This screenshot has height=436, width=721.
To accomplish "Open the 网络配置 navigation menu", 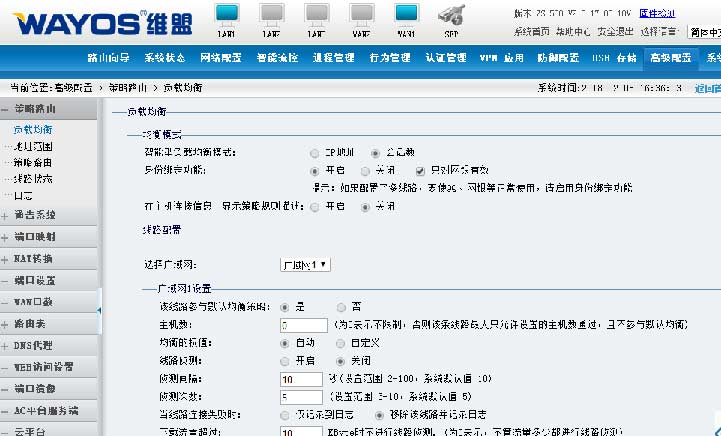I will point(221,57).
